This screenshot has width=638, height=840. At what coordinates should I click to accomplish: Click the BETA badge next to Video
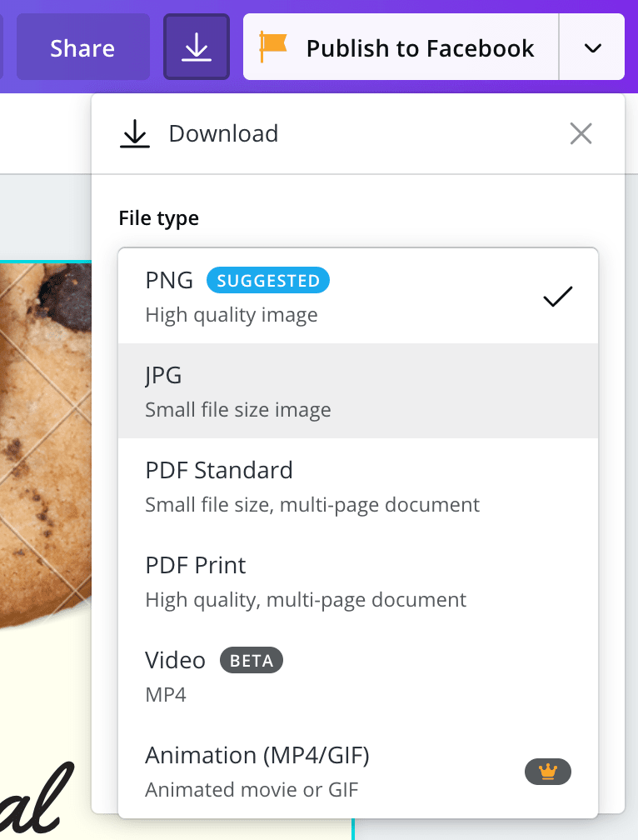252,661
